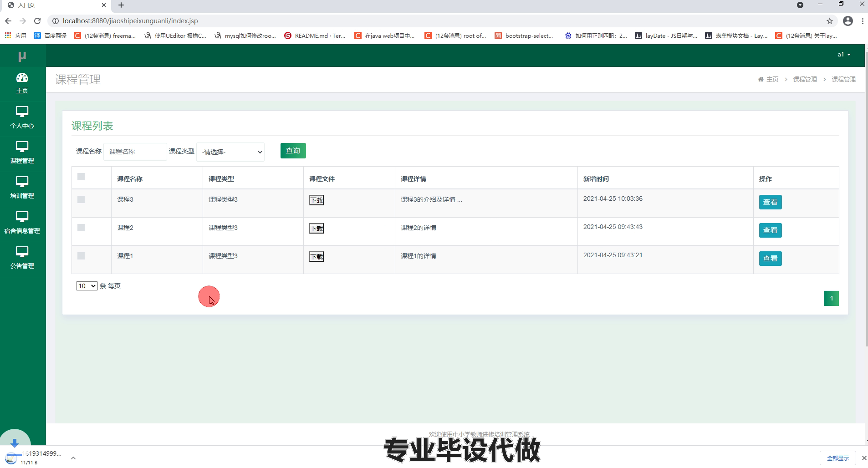Click the 课程名称 column header
Screen dimensions: 868x468
[130, 179]
